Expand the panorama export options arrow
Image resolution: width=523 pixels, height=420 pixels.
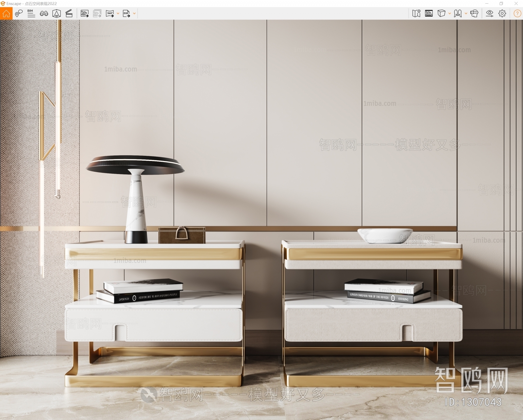click(x=118, y=13)
